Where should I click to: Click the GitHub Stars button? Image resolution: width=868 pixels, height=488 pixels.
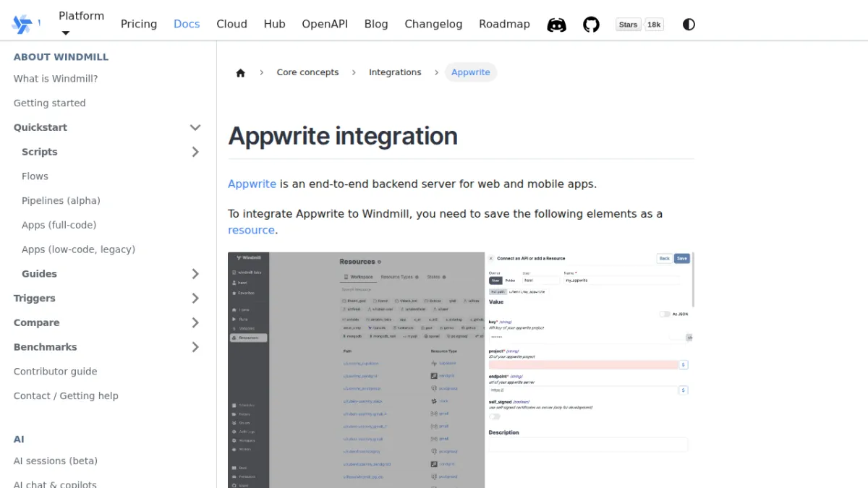point(629,25)
